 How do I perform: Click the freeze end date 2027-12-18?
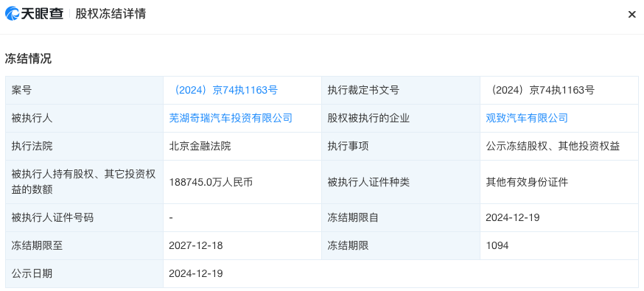[196, 245]
